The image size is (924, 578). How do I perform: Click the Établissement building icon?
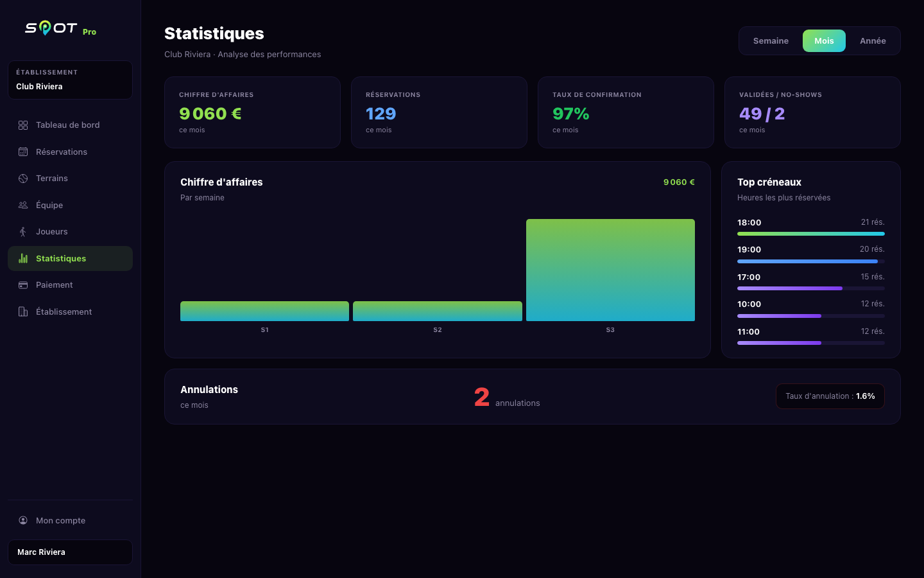pos(23,312)
